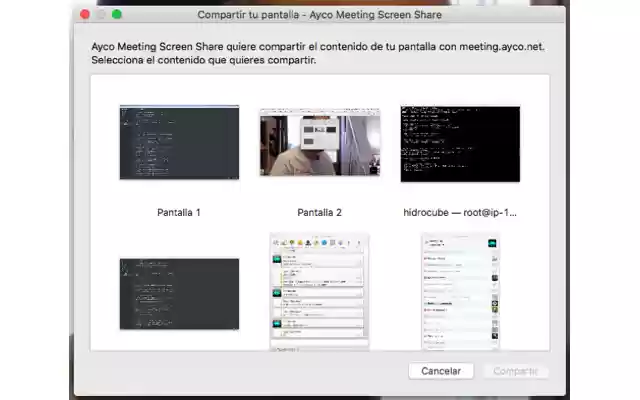Click the 'hidrocube — root@ip-1...' label
The width and height of the screenshot is (640, 400).
460,213
